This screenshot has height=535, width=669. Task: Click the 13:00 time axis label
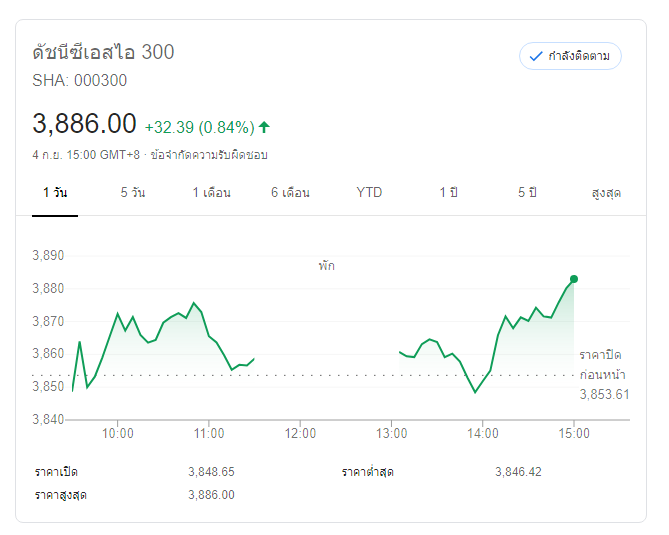click(x=392, y=433)
